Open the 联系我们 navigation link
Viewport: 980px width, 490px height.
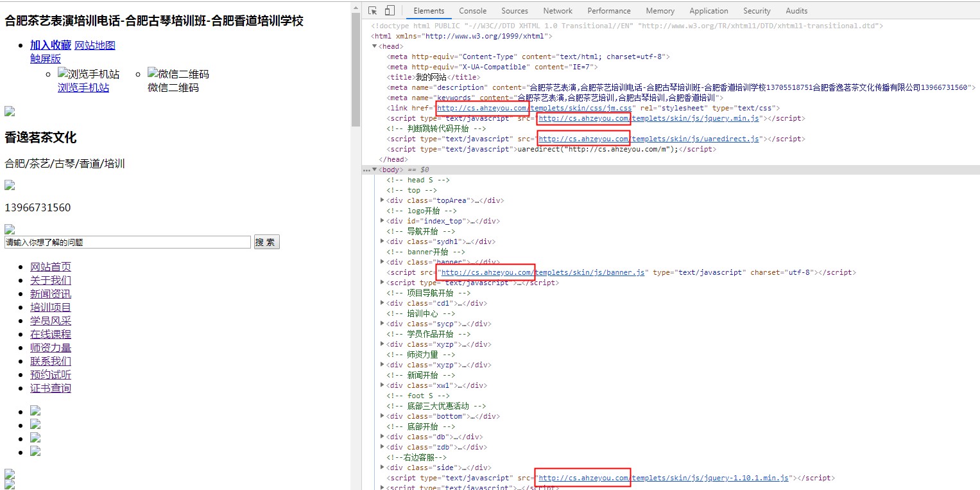click(x=51, y=361)
